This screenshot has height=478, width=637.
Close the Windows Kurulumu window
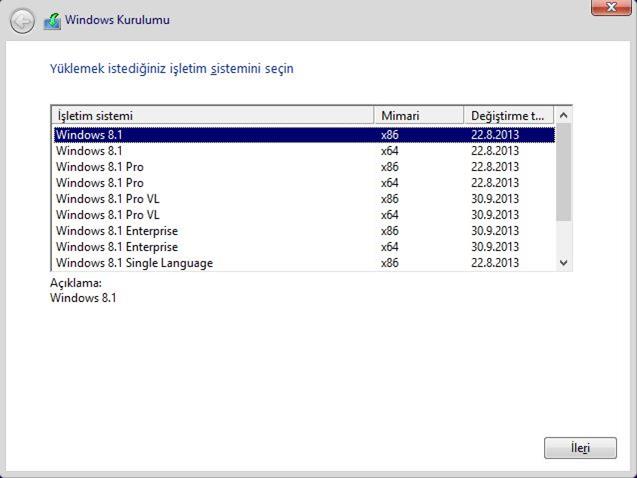[611, 7]
